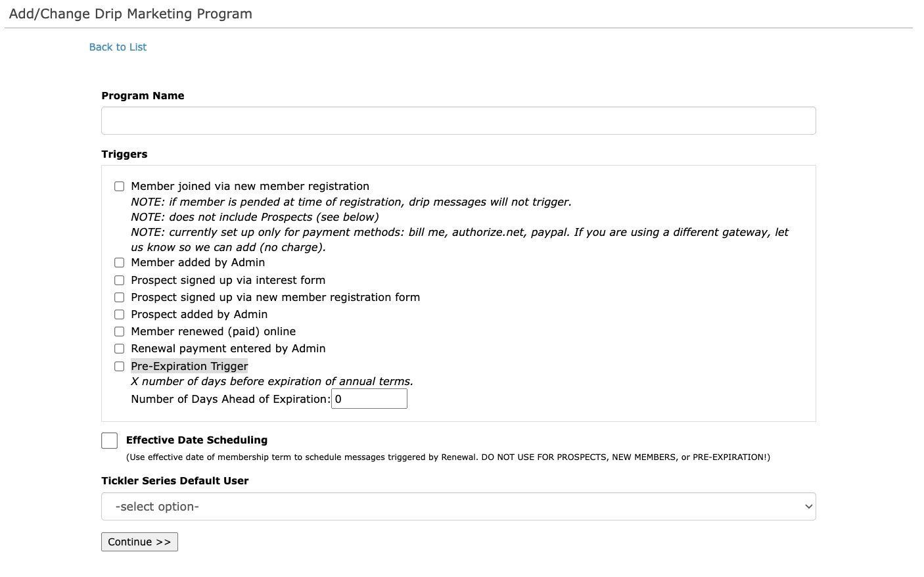Enable the Prospect signed up via interest form trigger

click(119, 280)
